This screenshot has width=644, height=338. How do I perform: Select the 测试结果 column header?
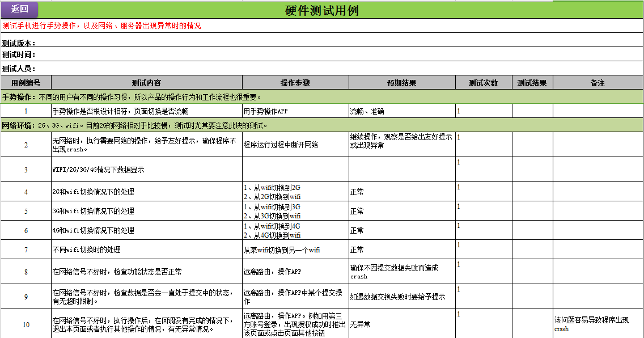pos(532,83)
